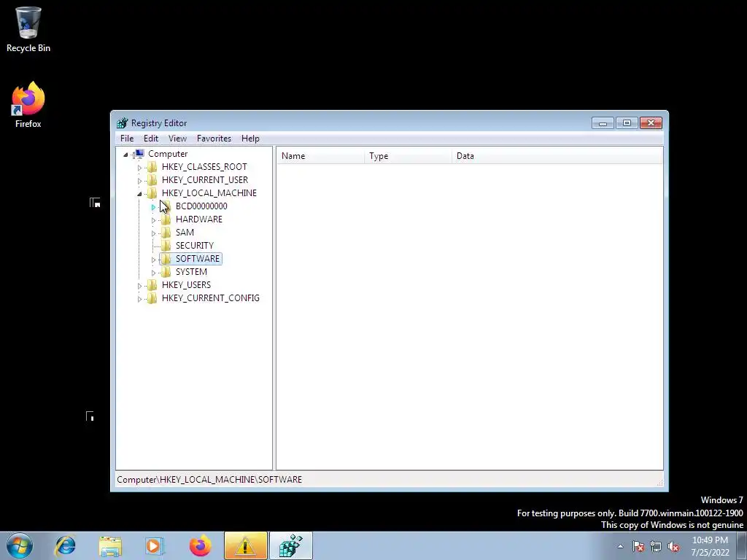Viewport: 747px width, 560px height.
Task: Click the HKEY_LOCAL_MACHINE folder icon
Action: [x=152, y=192]
